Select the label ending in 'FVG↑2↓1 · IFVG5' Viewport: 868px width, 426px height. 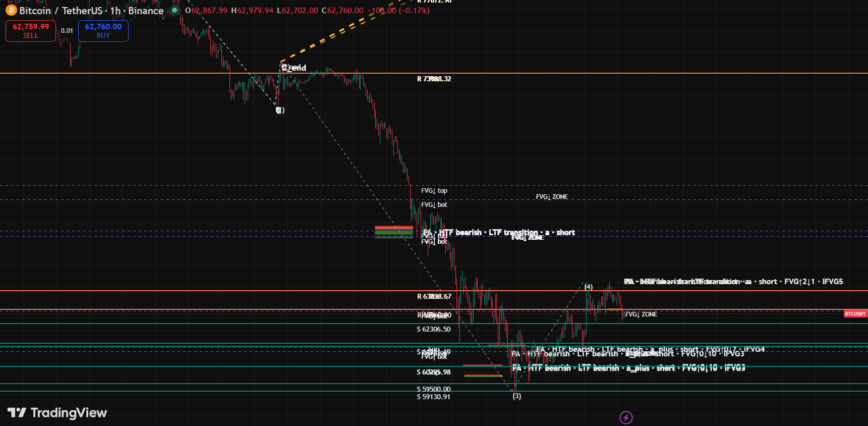(734, 282)
